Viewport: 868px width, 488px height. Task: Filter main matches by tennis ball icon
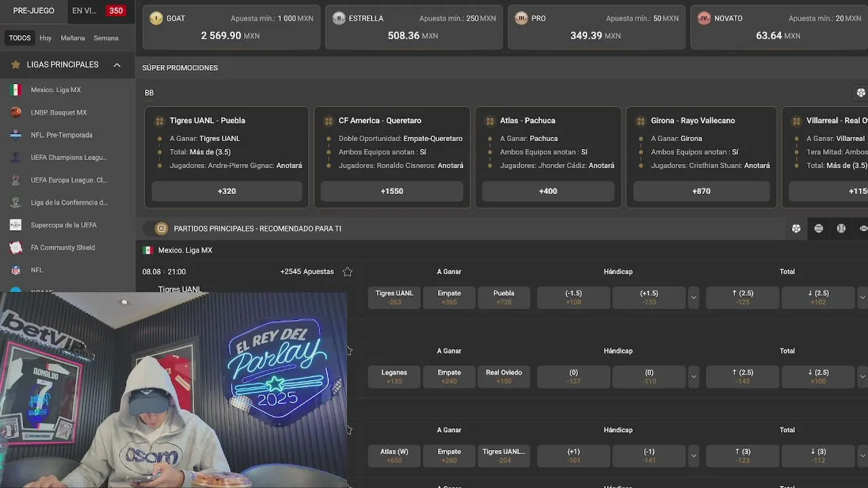[x=818, y=228]
